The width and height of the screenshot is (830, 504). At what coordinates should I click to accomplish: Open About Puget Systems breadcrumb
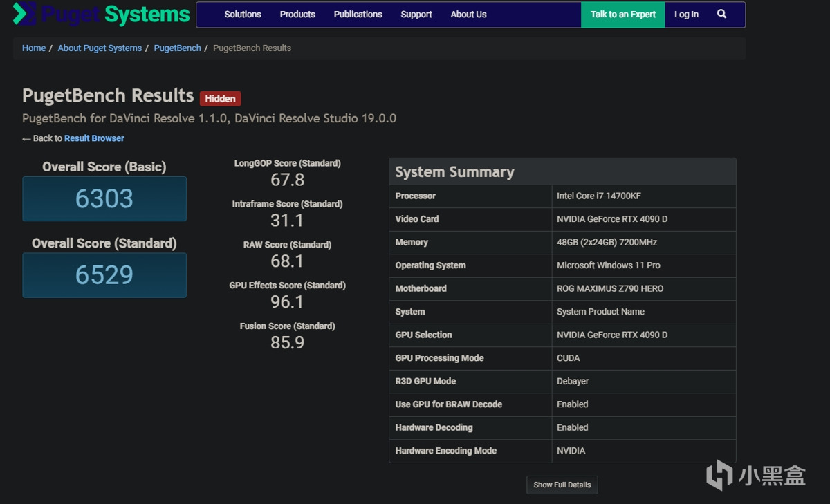pyautogui.click(x=100, y=48)
